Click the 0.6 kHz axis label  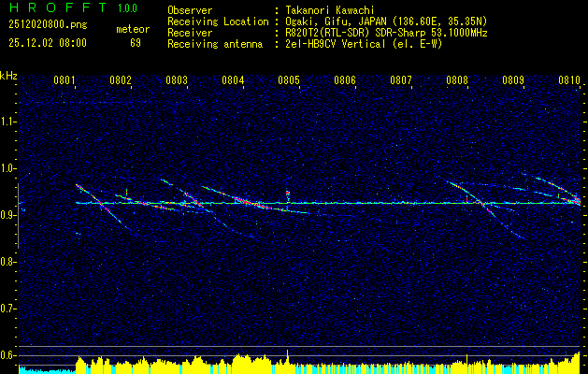coord(7,355)
